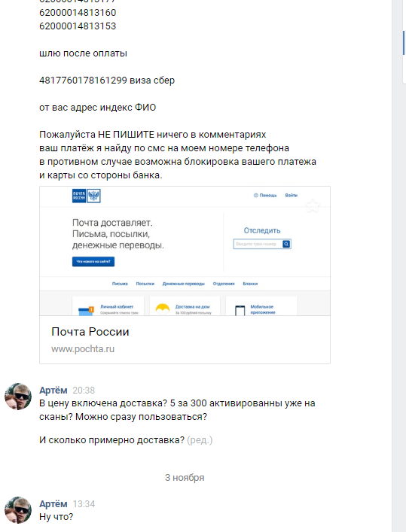Click Войти in the preview header

coord(292,196)
